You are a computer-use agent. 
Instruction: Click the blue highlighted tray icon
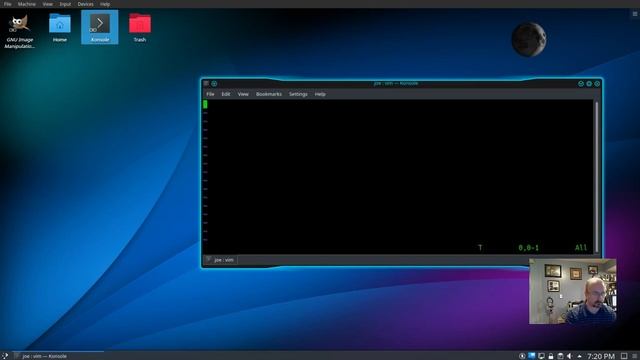(x=531, y=356)
